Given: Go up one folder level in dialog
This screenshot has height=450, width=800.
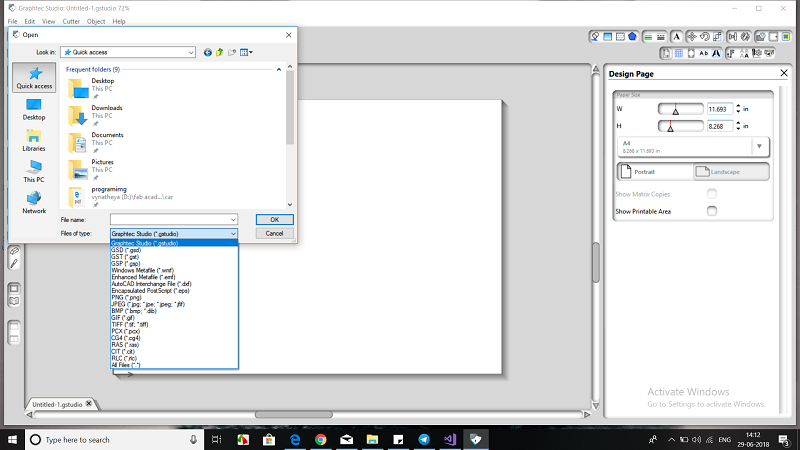Looking at the screenshot, I should (219, 52).
